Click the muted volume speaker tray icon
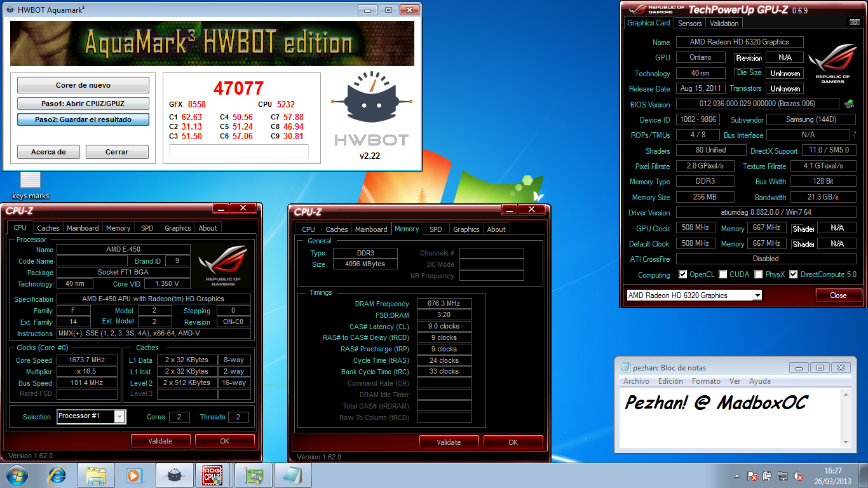This screenshot has width=868, height=488. tap(798, 476)
